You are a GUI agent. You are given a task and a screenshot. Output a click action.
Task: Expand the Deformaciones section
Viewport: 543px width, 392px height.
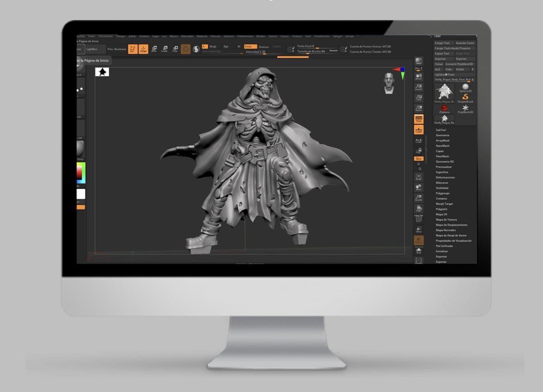click(x=445, y=177)
